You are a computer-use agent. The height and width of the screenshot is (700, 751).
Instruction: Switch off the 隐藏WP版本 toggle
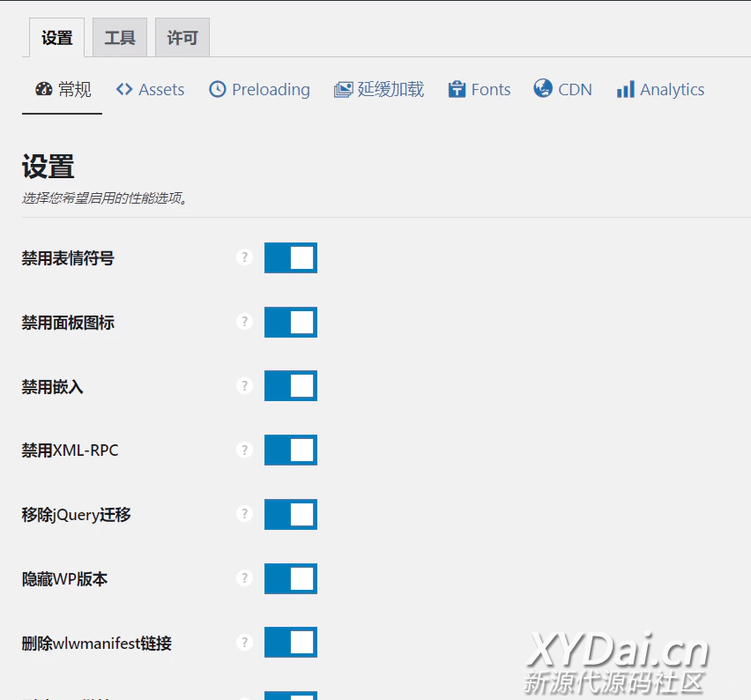pos(291,578)
